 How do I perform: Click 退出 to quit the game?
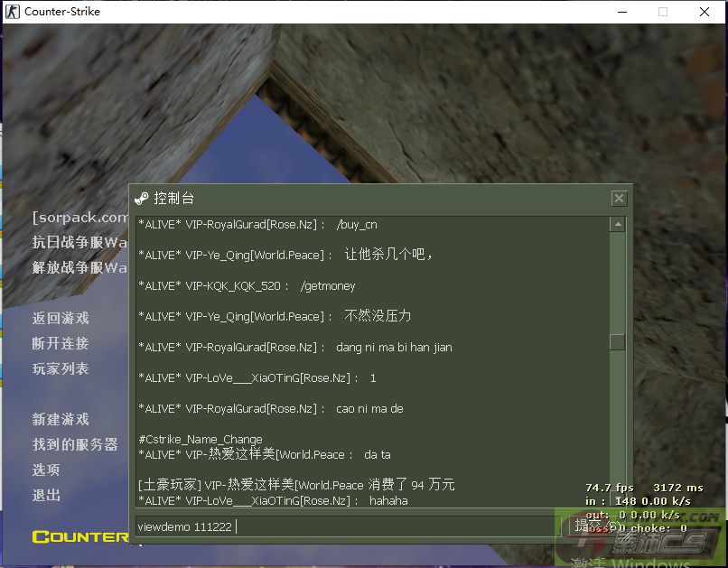pos(46,495)
